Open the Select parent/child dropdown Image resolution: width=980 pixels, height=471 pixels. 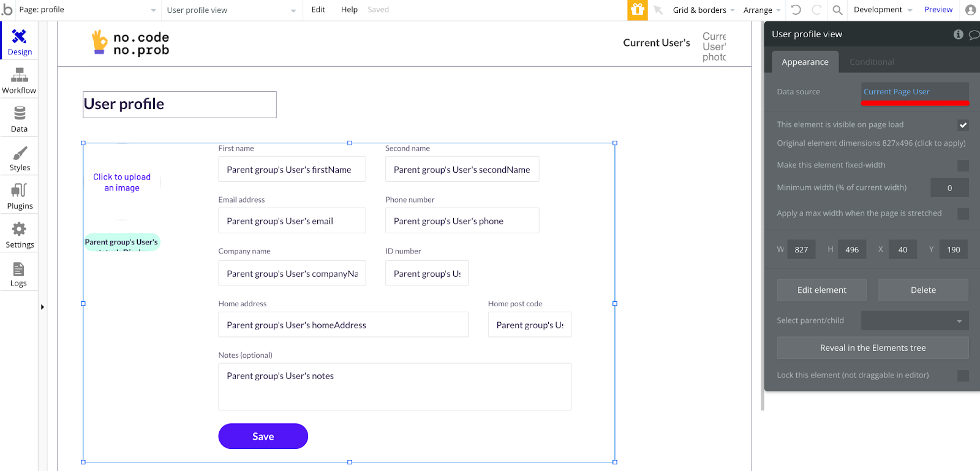coord(914,320)
